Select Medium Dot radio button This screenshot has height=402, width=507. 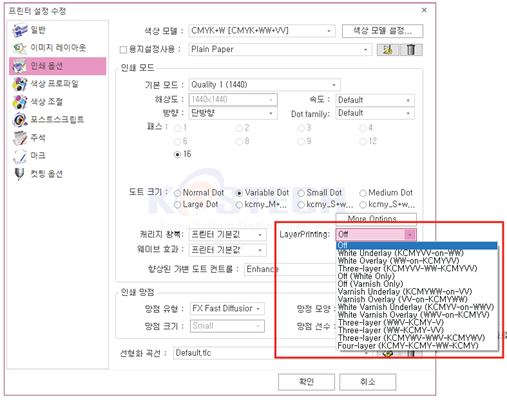(x=363, y=193)
